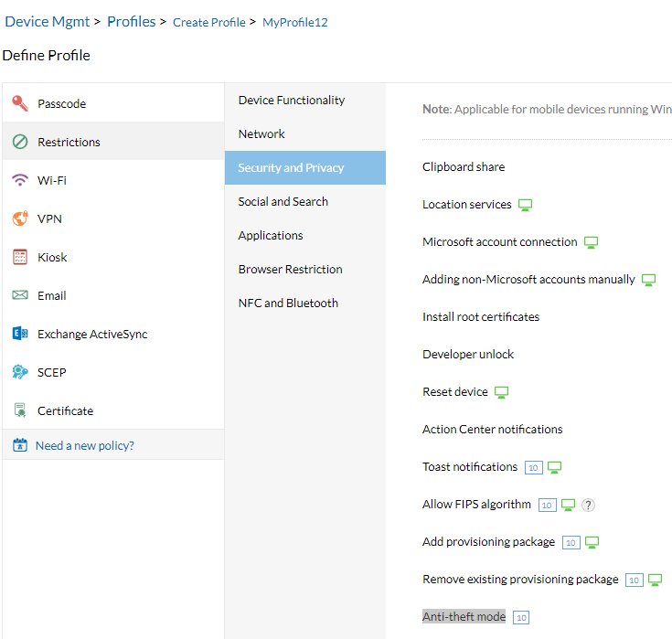The image size is (672, 639).
Task: Click desktop icon next to Location services
Action: click(x=526, y=205)
